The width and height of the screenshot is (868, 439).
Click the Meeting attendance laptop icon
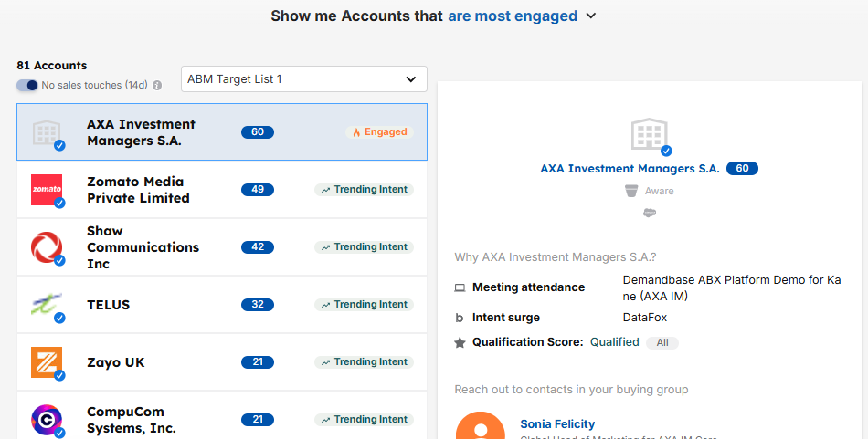click(x=460, y=287)
